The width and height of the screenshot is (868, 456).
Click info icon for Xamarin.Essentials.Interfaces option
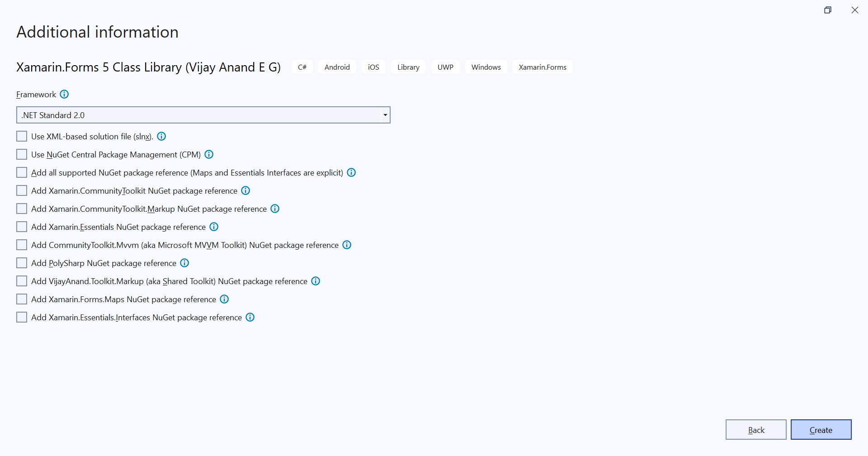250,317
